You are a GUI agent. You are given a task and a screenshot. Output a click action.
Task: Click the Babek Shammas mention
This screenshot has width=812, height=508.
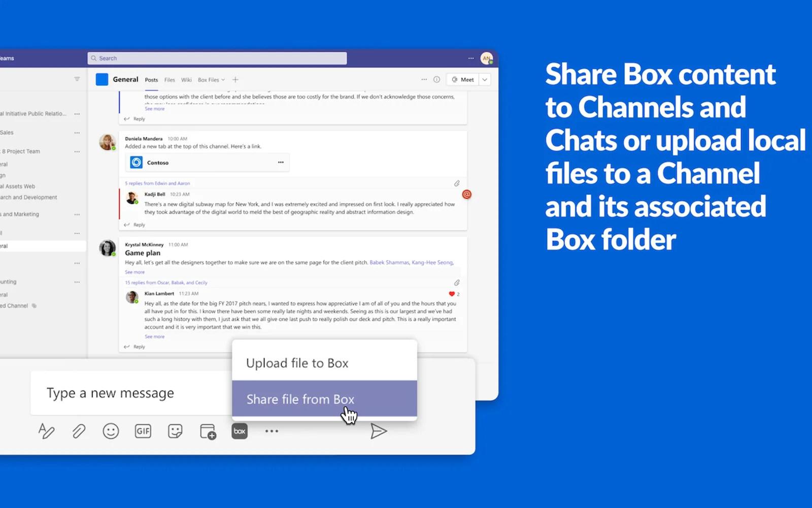pos(389,263)
